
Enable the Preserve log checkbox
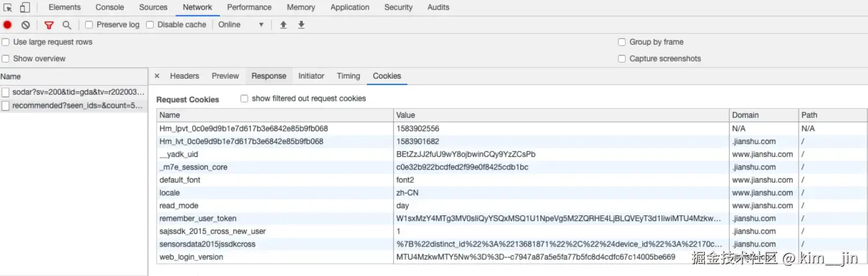(x=89, y=25)
